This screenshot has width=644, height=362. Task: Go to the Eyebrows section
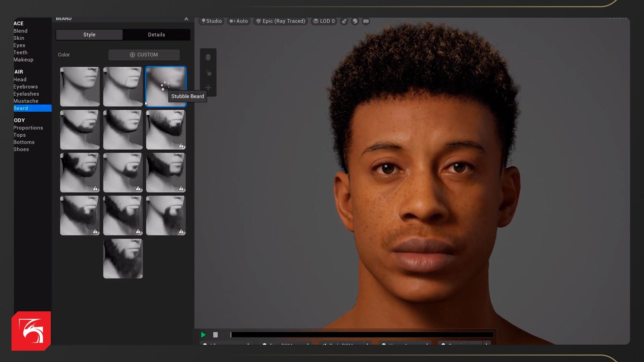(x=25, y=86)
